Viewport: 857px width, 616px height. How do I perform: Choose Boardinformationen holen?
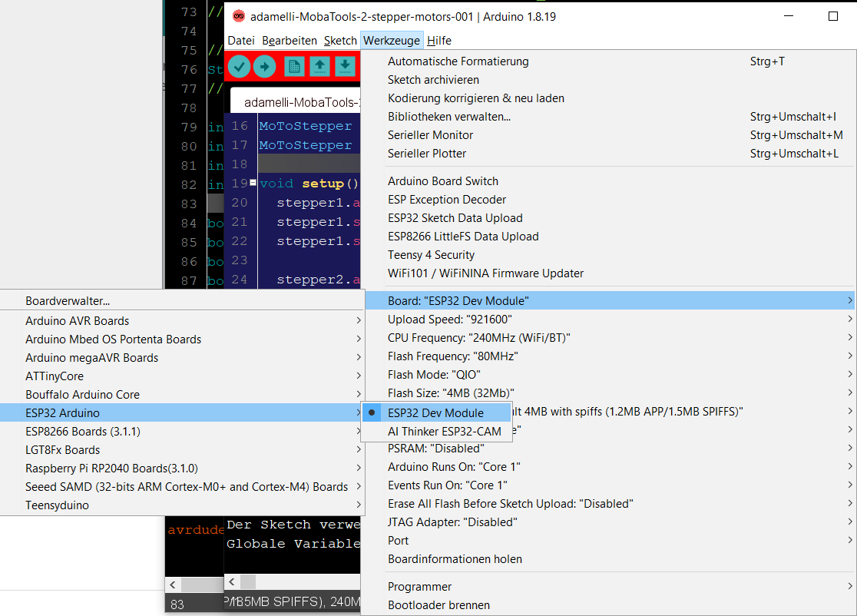609,559
